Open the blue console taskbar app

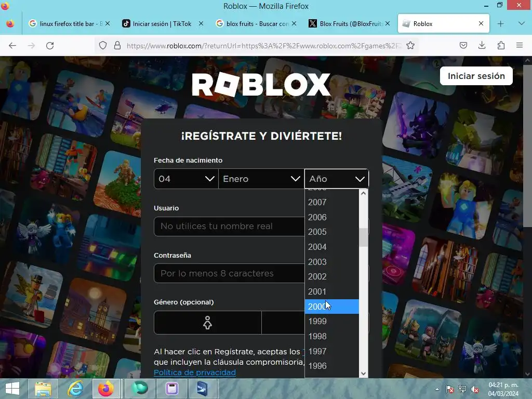202,389
